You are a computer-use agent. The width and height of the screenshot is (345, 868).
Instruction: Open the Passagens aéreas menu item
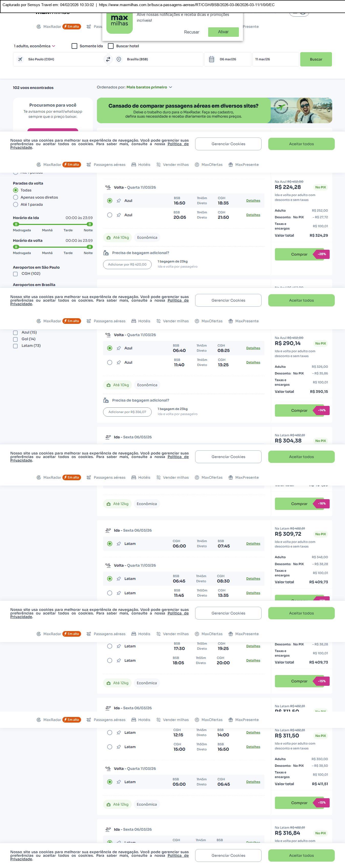109,165
